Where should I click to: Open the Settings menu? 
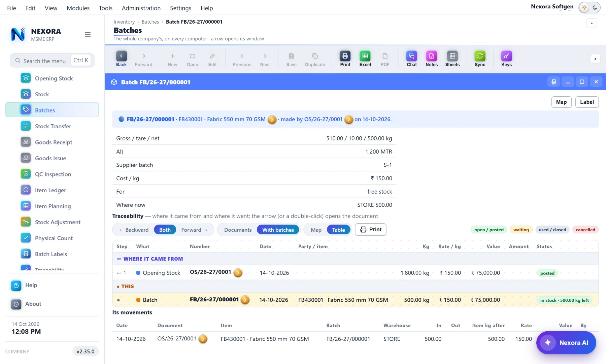pos(180,8)
